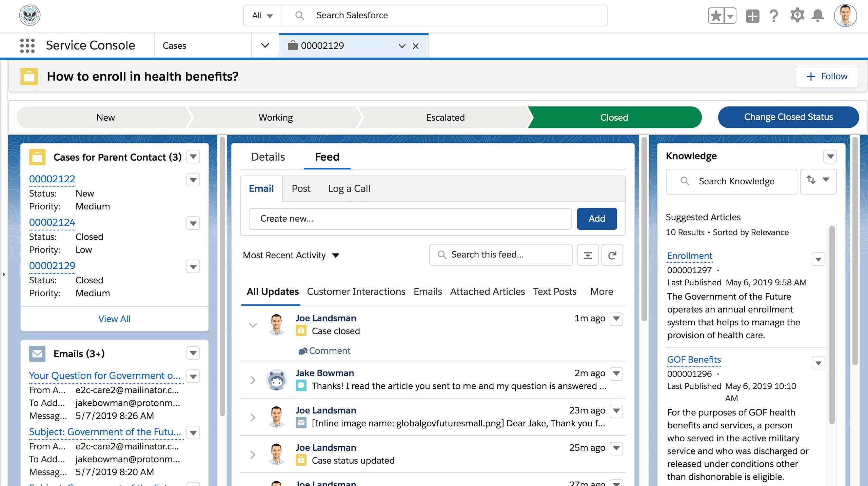Open the Enrollment knowledge article
Viewport: 868px width, 486px height.
tap(690, 256)
